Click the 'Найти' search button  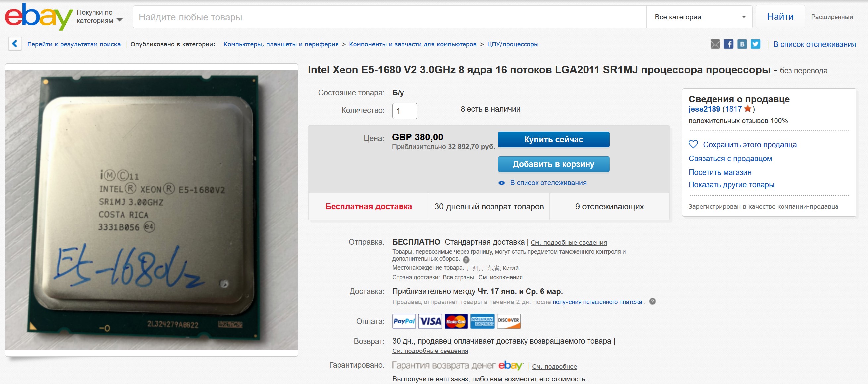tap(780, 17)
